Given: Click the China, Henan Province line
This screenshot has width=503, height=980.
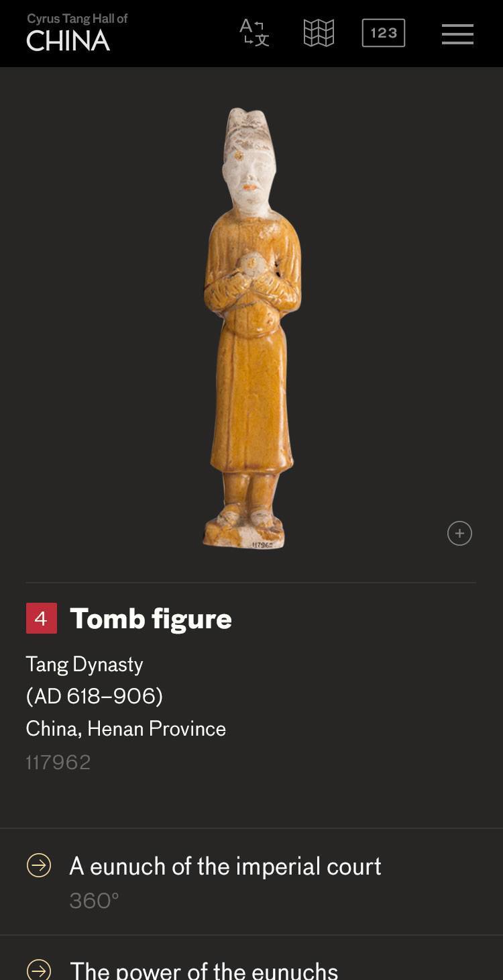Looking at the screenshot, I should tap(126, 729).
